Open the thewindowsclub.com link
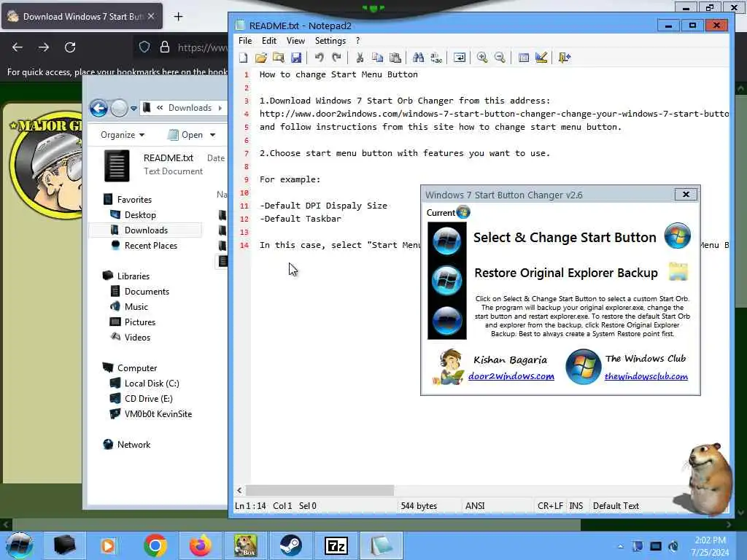The image size is (747, 560). 646,376
